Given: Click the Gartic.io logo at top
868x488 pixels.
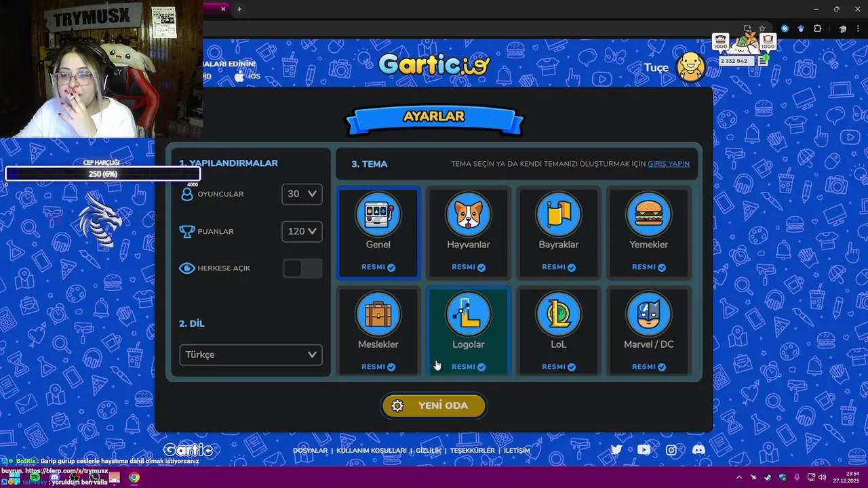Looking at the screenshot, I should (x=434, y=65).
